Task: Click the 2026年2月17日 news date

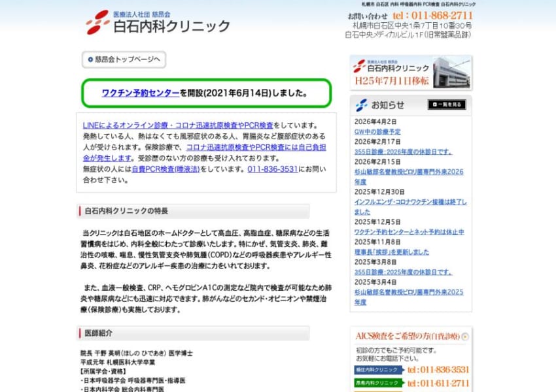Action: point(377,142)
